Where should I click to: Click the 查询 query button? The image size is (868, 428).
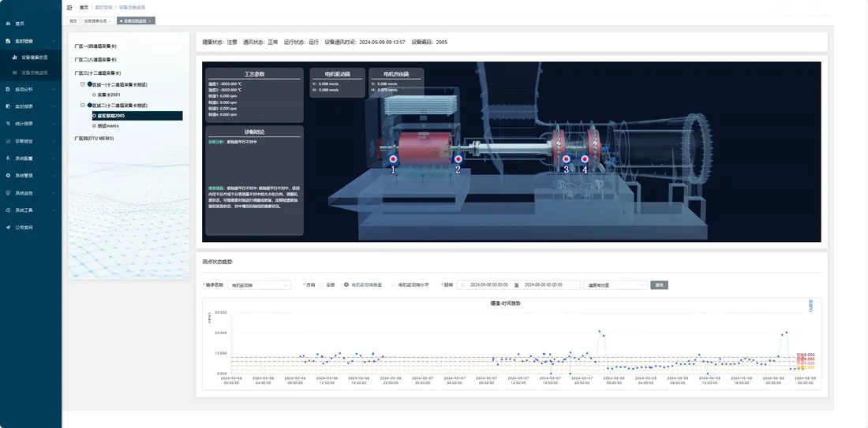click(660, 285)
